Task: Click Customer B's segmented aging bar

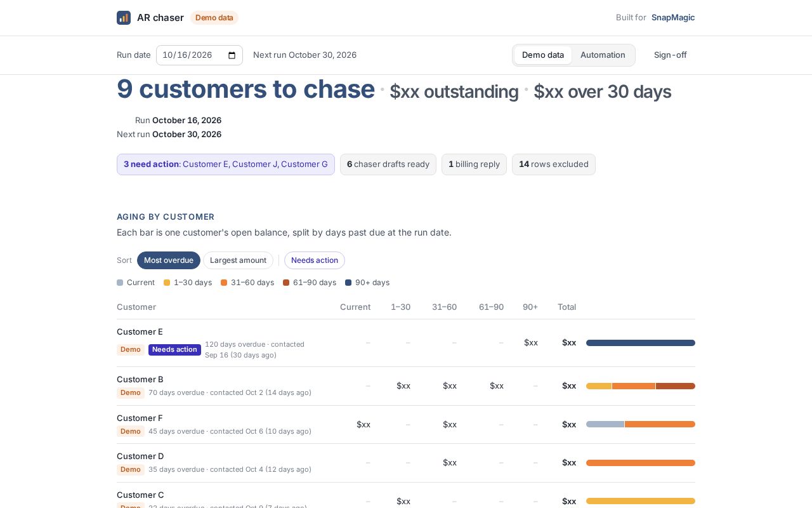Action: tap(641, 386)
